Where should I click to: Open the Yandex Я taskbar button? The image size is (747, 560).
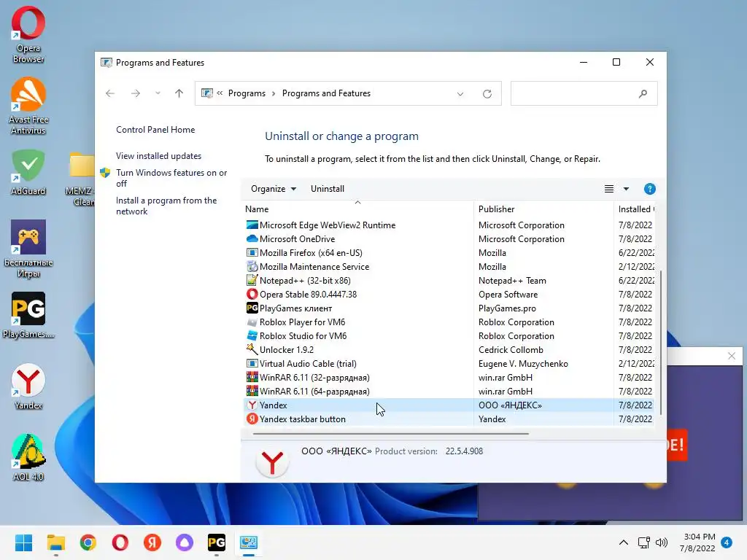pos(152,542)
